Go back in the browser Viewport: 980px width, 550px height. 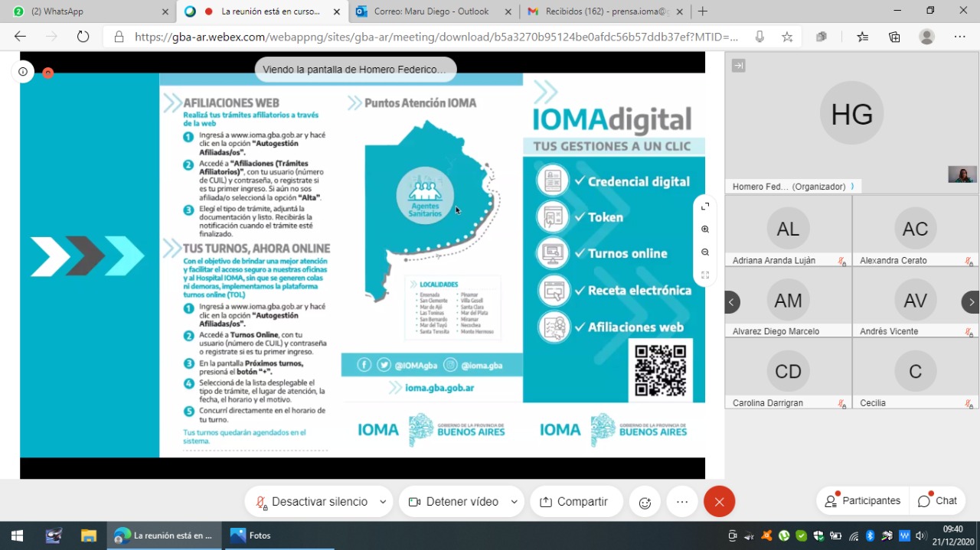(x=20, y=37)
